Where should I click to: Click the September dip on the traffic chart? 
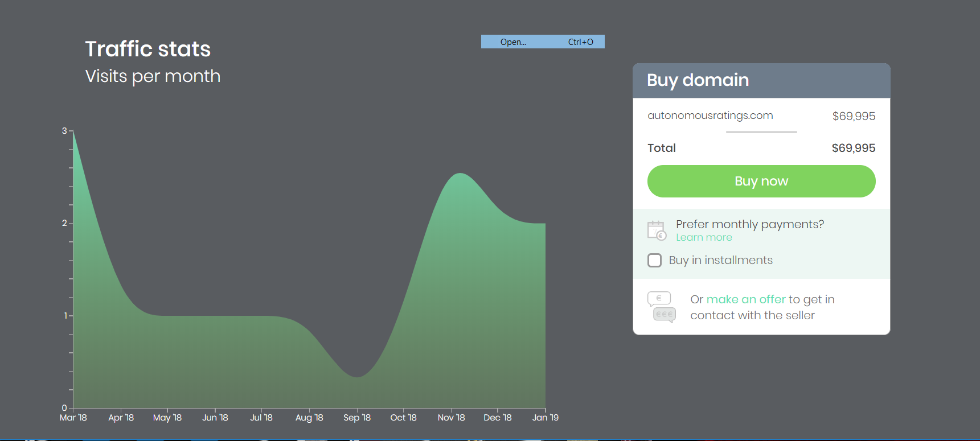357,376
